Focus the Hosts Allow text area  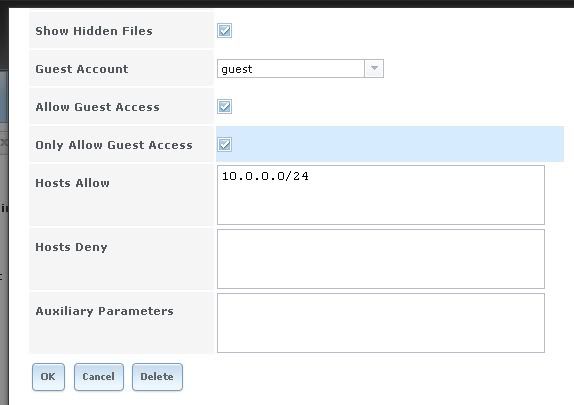pyautogui.click(x=381, y=195)
